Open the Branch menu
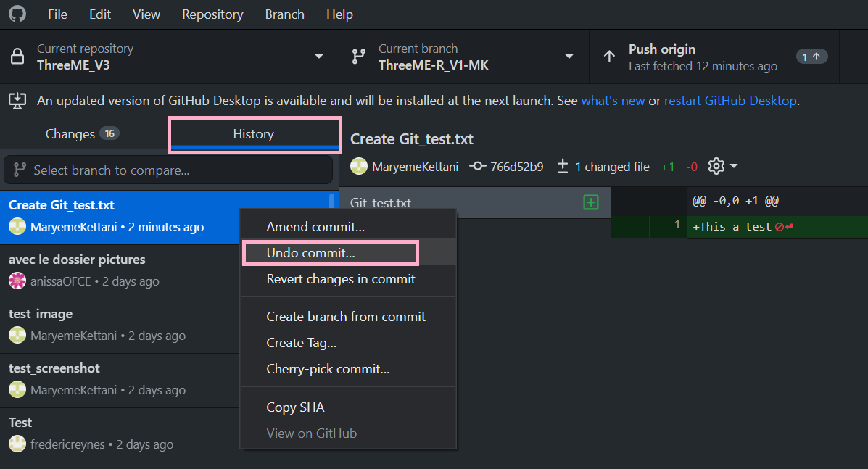 point(284,14)
